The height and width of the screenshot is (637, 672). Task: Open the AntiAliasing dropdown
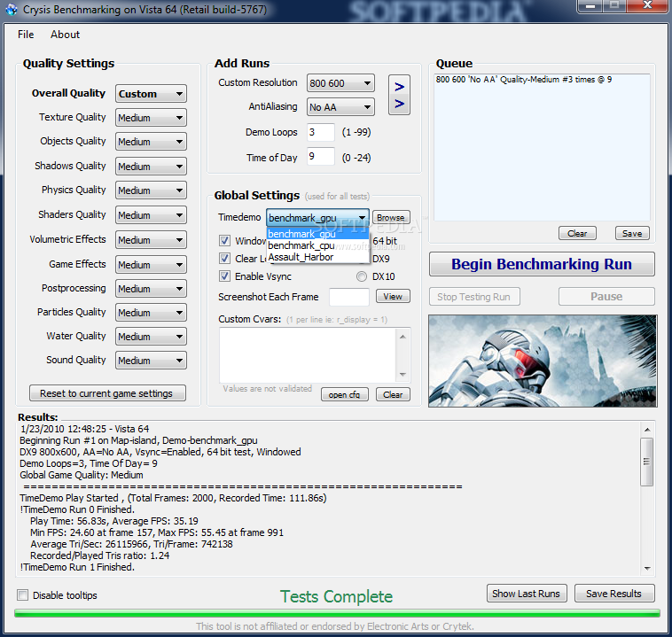click(x=340, y=107)
